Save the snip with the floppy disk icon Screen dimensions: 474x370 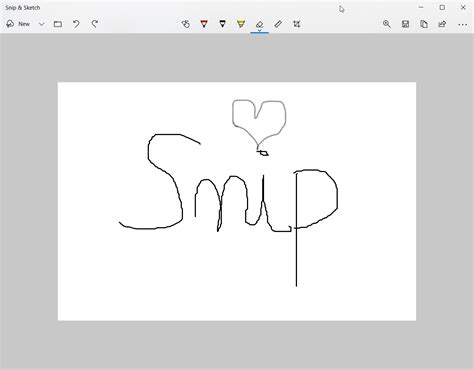405,24
